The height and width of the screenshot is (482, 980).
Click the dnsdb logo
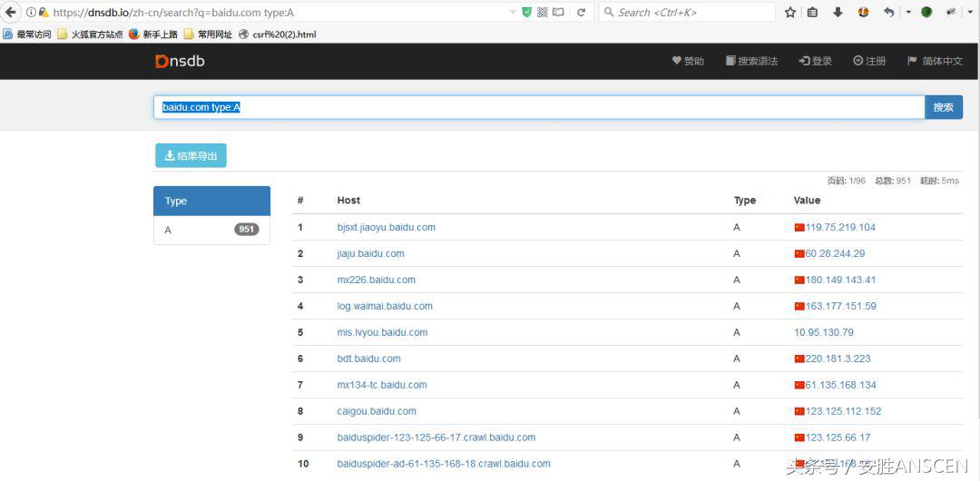[179, 61]
